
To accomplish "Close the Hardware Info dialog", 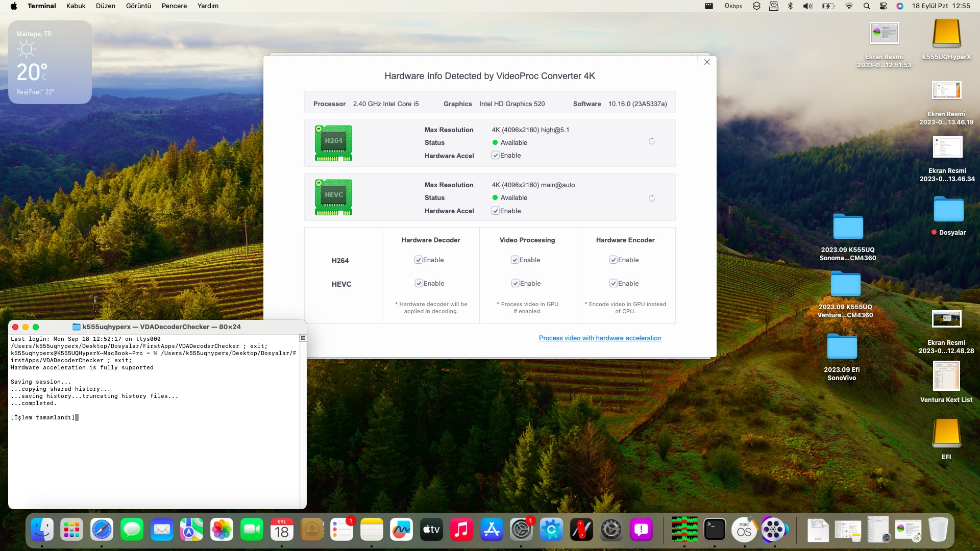I will 707,62.
